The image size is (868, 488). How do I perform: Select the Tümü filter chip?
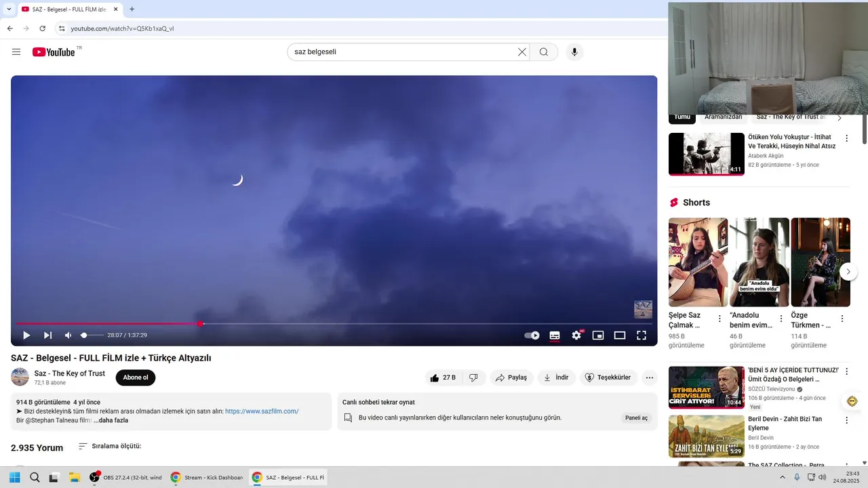click(682, 118)
